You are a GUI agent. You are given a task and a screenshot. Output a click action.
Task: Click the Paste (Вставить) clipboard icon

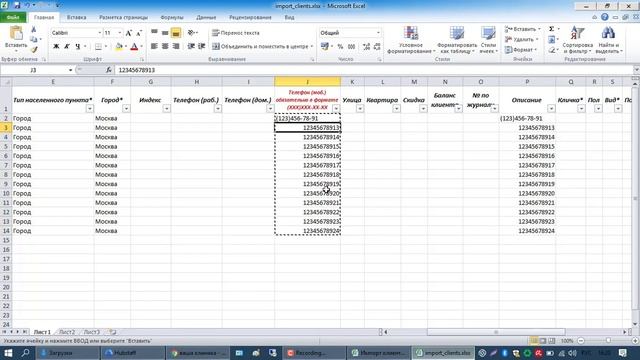16,34
